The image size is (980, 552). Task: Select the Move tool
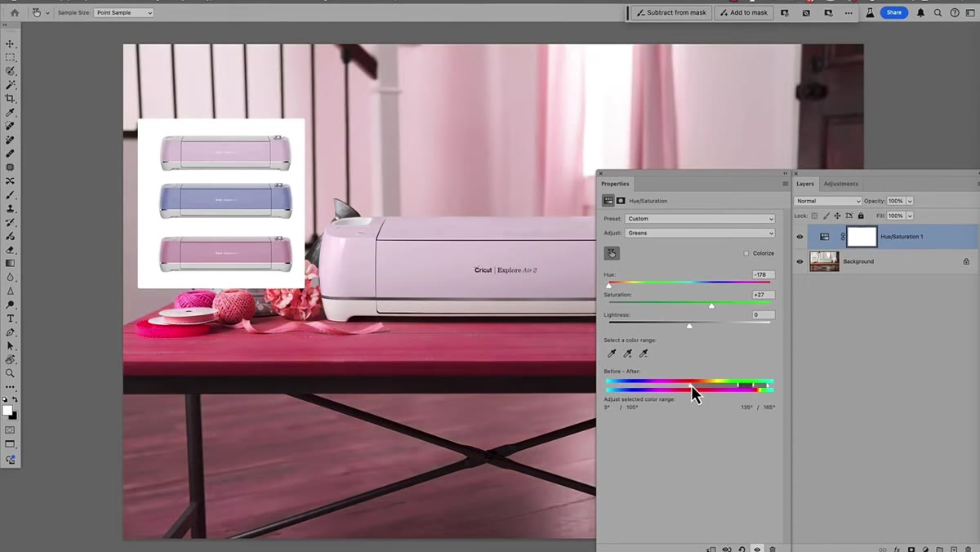10,44
